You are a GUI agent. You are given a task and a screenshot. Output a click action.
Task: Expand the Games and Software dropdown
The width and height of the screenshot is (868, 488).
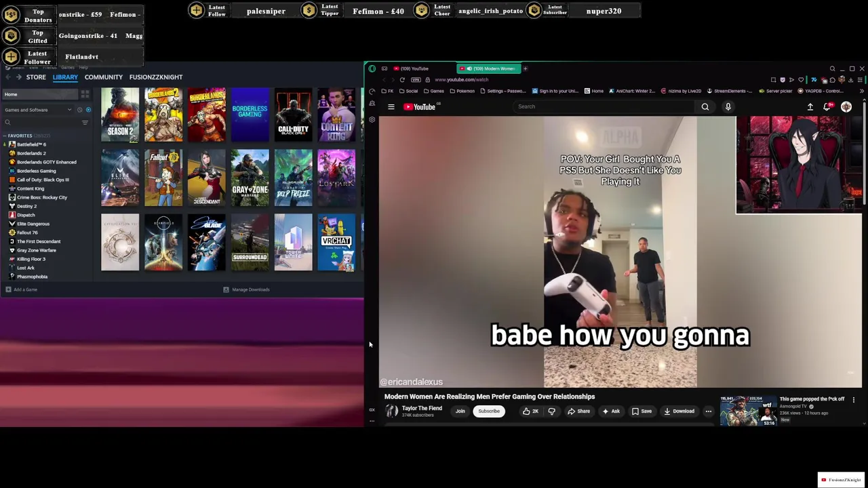pyautogui.click(x=39, y=110)
